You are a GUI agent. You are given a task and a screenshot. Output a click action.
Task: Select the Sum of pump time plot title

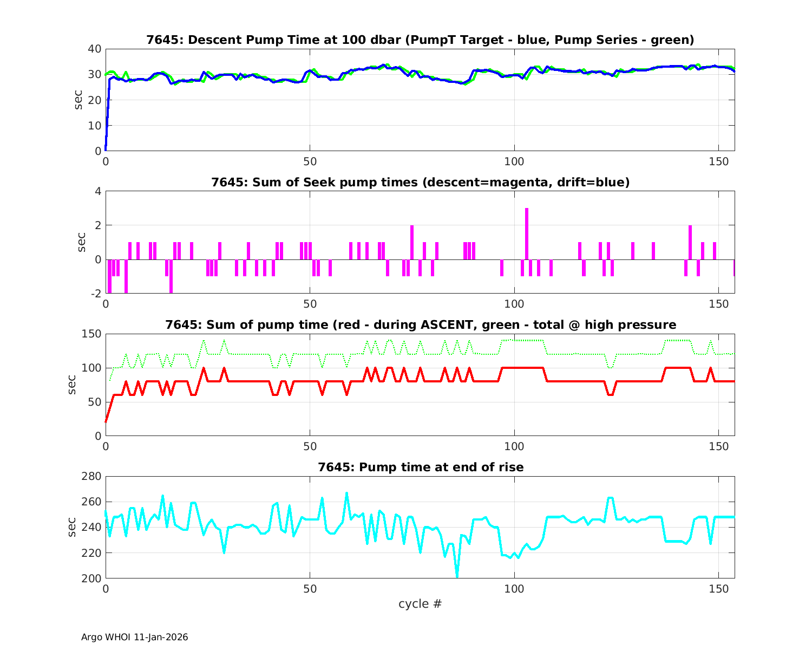(420, 325)
